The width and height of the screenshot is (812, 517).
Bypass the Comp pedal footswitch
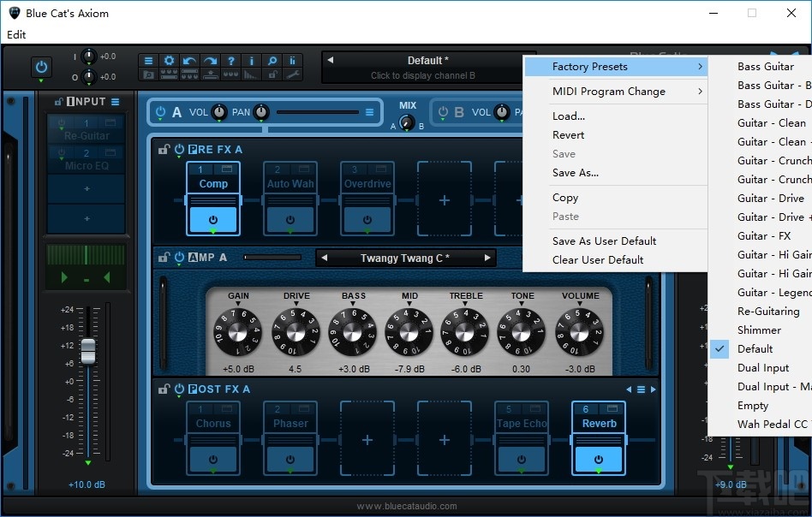pos(212,220)
